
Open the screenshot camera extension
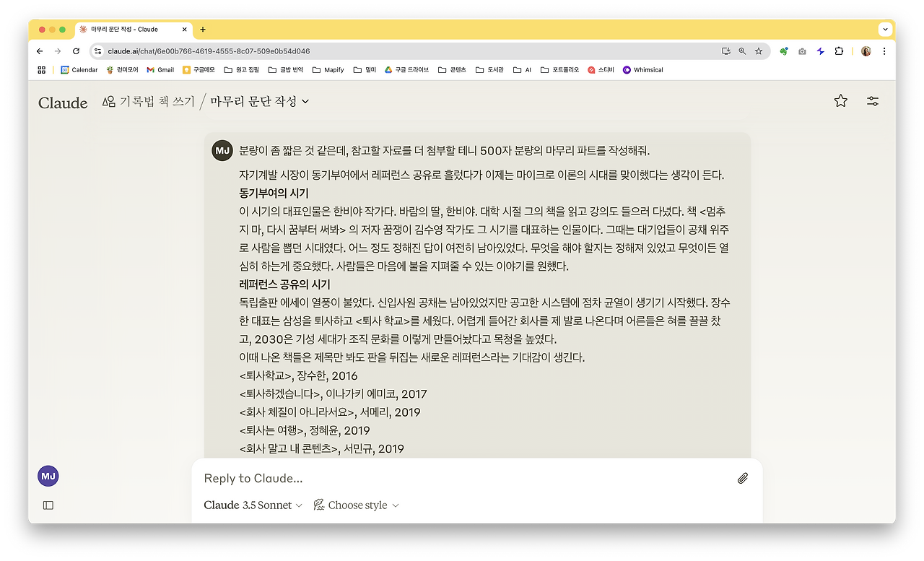click(x=801, y=51)
